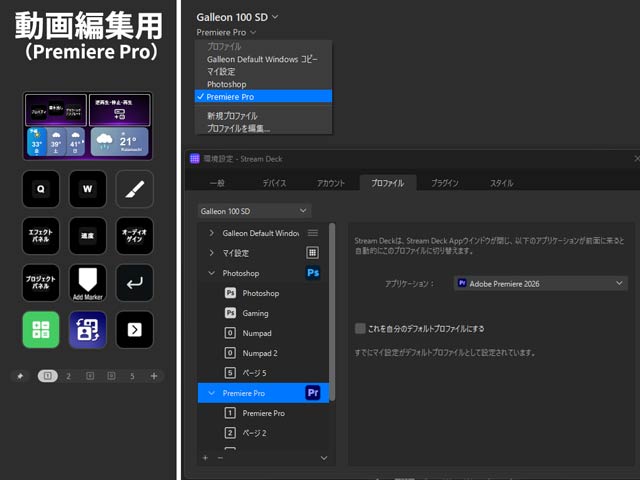Switch to the プラグイン tab

445,183
